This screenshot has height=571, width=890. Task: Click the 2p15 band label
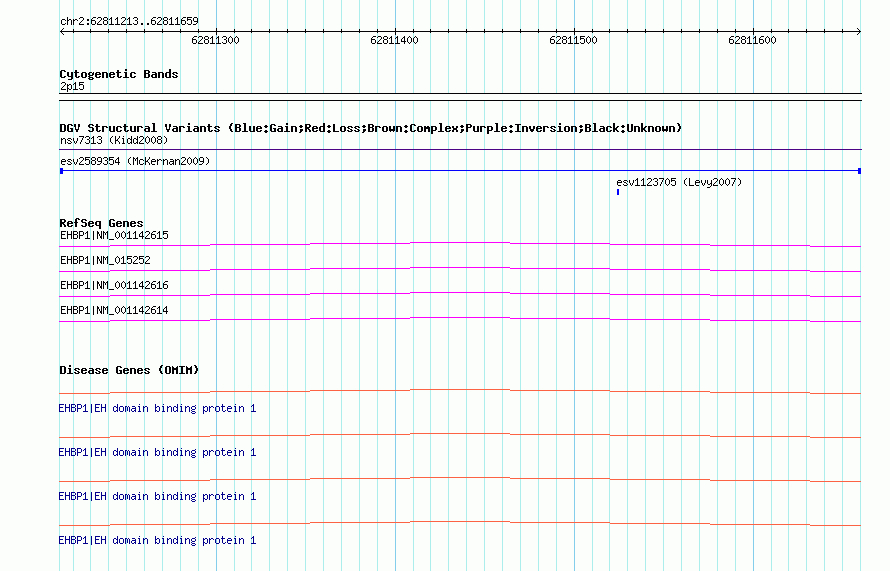[72, 86]
